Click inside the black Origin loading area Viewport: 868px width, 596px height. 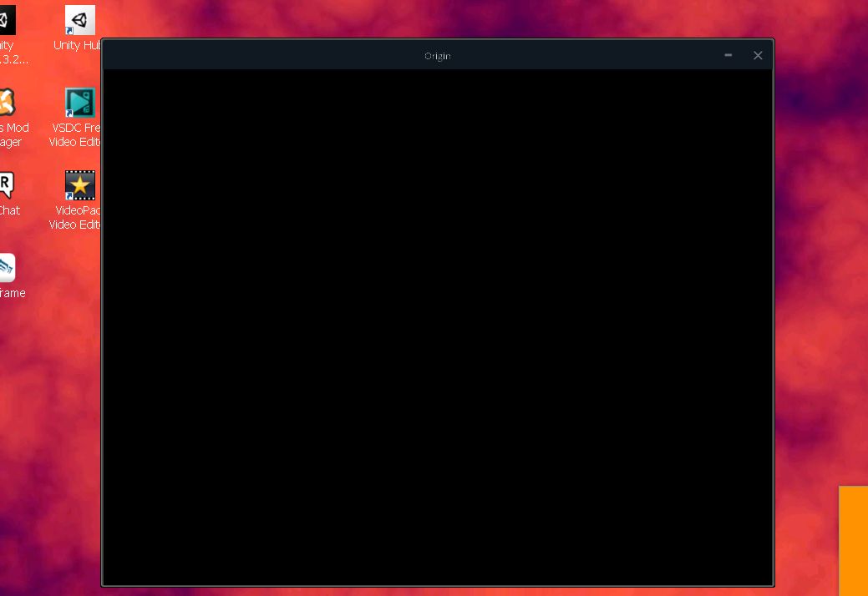437,326
